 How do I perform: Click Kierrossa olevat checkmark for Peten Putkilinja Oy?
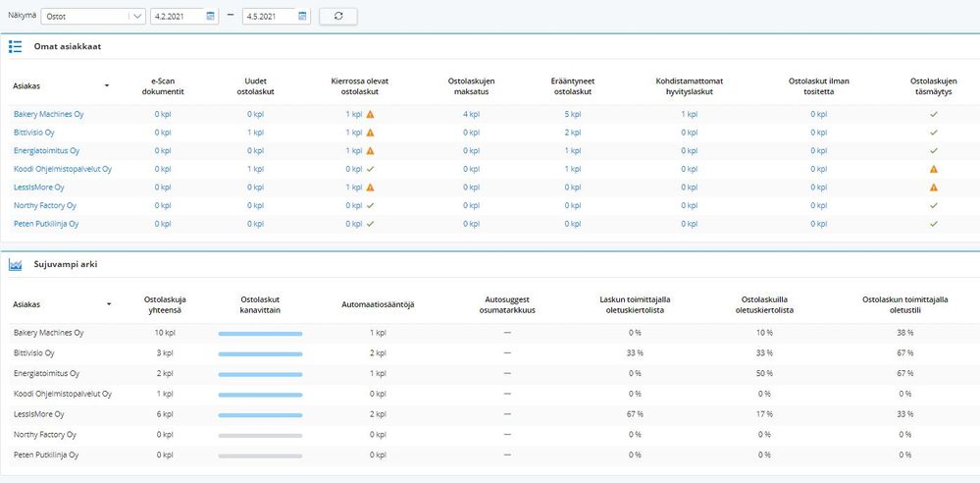coord(370,224)
